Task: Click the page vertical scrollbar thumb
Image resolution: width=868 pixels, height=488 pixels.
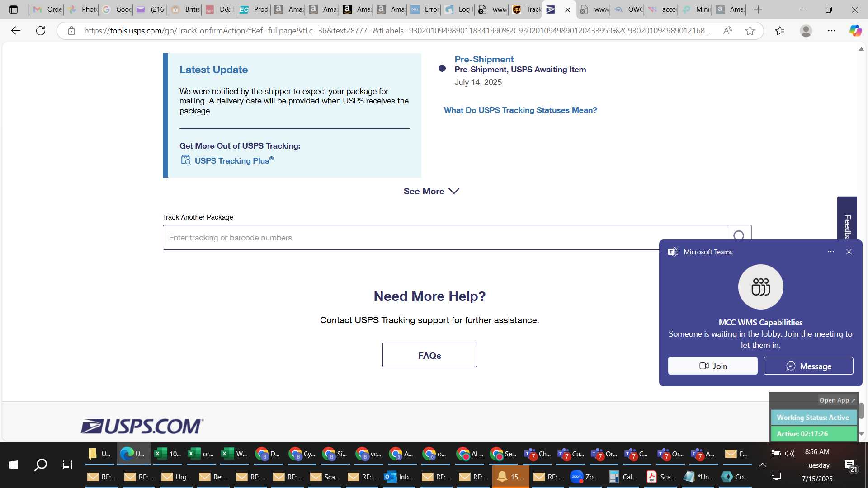Action: [861, 411]
